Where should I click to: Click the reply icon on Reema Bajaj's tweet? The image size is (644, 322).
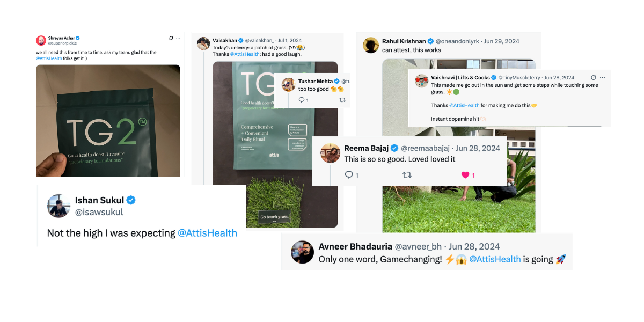pyautogui.click(x=348, y=175)
